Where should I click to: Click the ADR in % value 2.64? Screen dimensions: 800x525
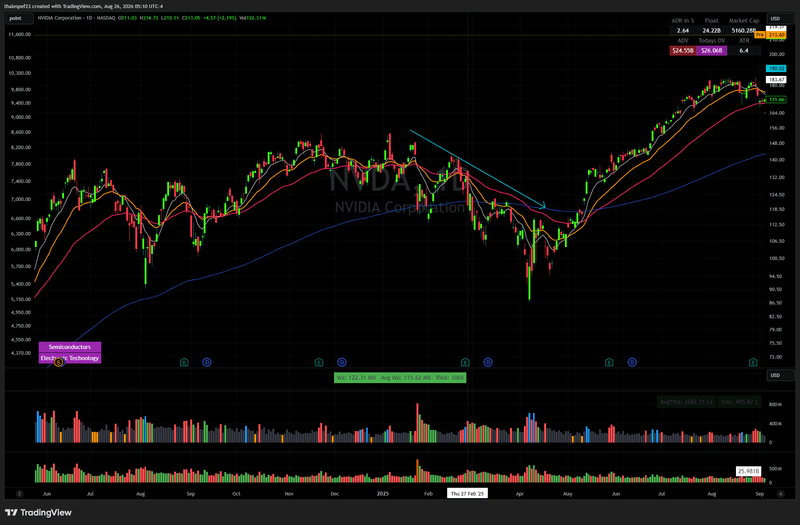point(683,31)
